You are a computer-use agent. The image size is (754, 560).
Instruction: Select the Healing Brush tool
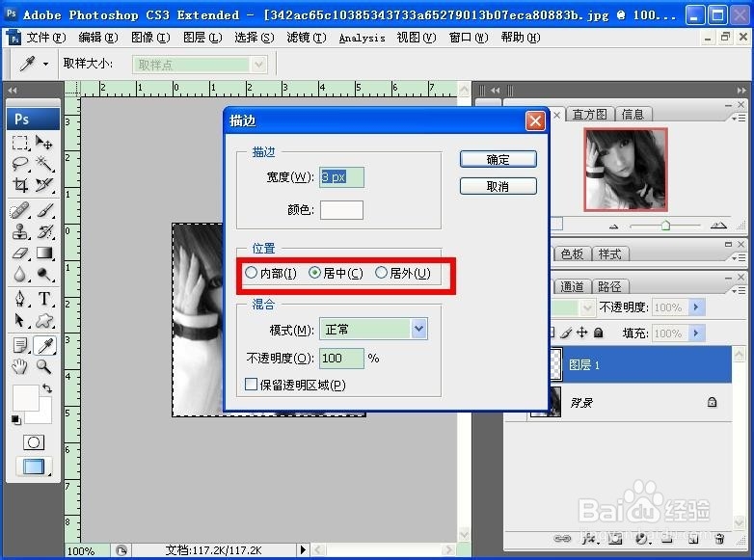point(19,210)
